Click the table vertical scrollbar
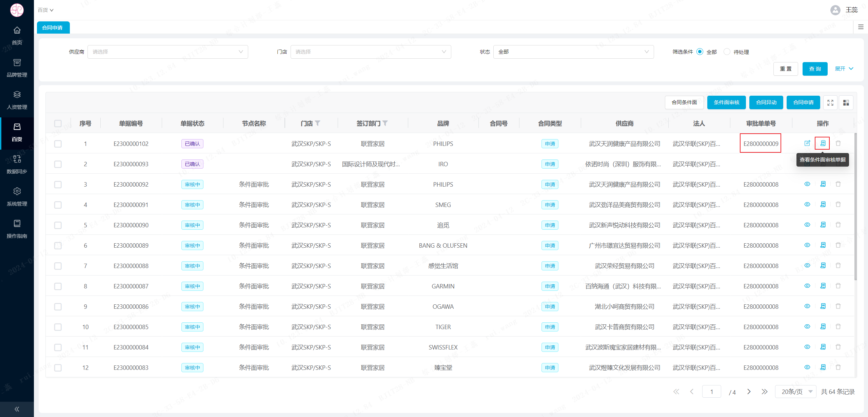Viewport: 868px width, 417px height. tap(855, 207)
